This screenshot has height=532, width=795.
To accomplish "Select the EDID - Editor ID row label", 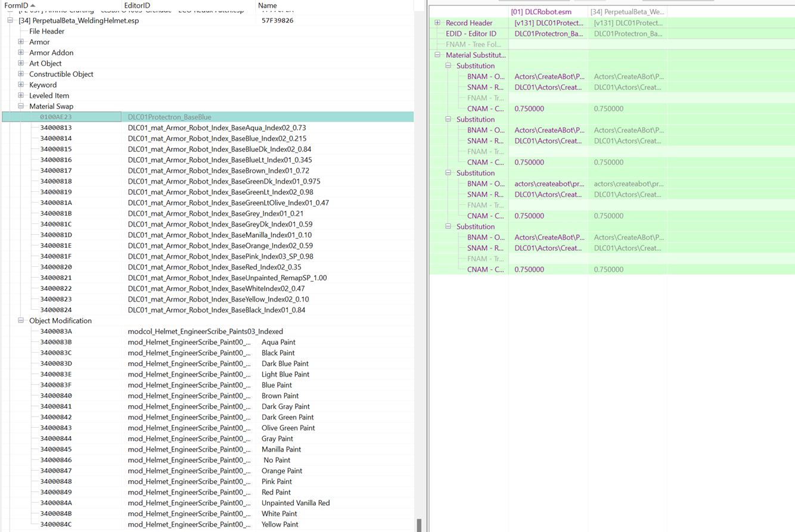I will (x=471, y=33).
